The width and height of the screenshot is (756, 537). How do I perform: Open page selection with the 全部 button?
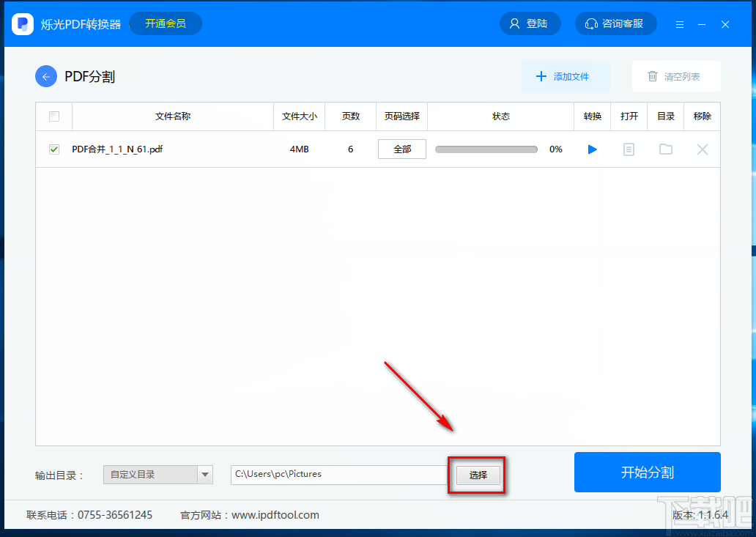[x=401, y=149]
